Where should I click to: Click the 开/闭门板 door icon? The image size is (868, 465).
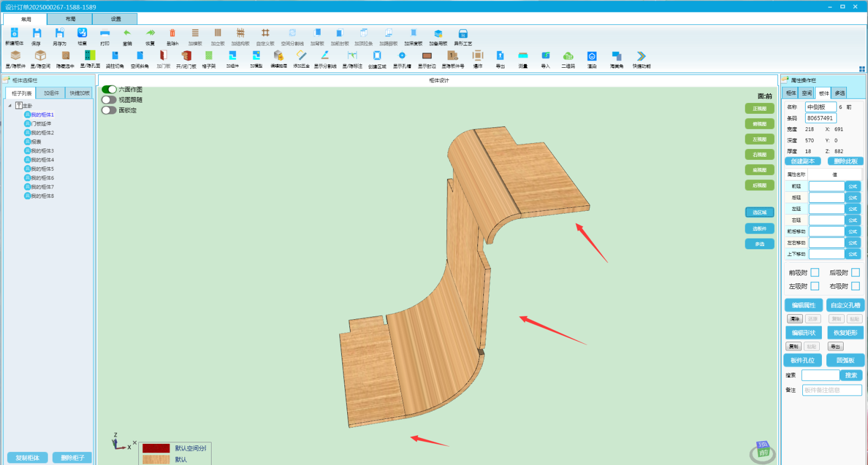(x=186, y=56)
